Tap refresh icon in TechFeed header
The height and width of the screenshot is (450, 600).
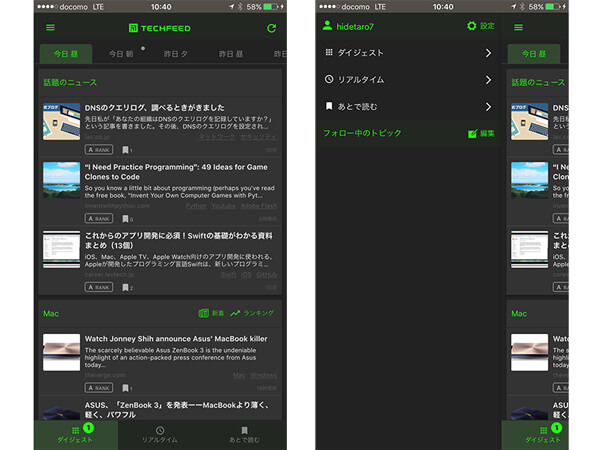(271, 28)
